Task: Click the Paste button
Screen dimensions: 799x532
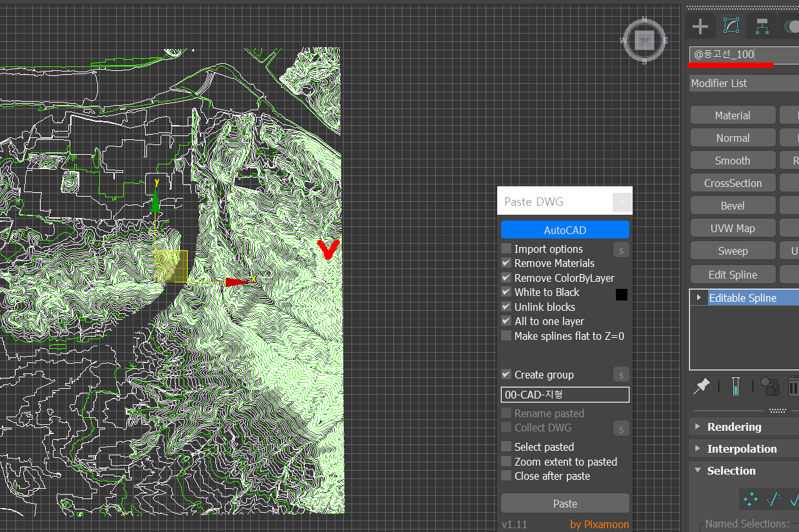Action: (x=565, y=504)
